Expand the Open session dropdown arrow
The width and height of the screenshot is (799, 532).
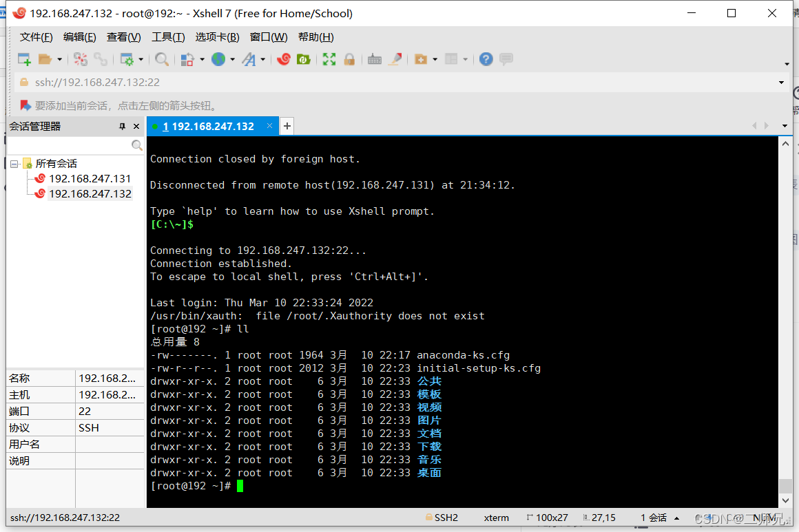60,60
